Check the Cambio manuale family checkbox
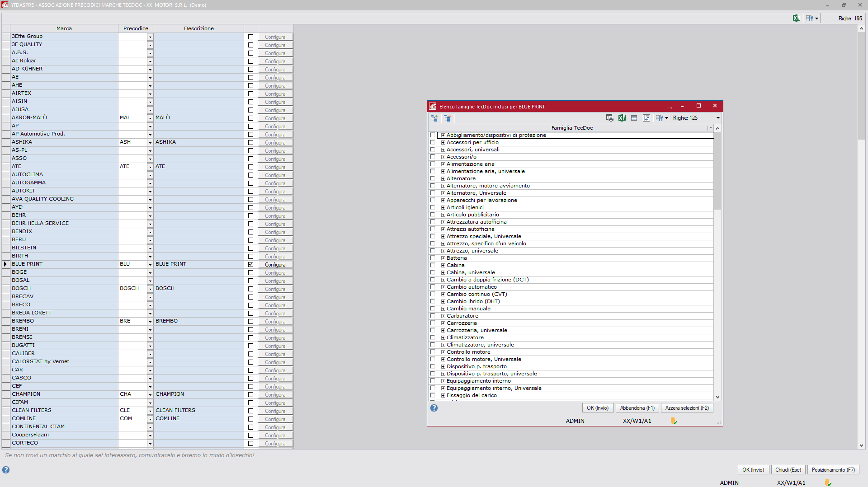868x487 pixels. pyautogui.click(x=433, y=309)
